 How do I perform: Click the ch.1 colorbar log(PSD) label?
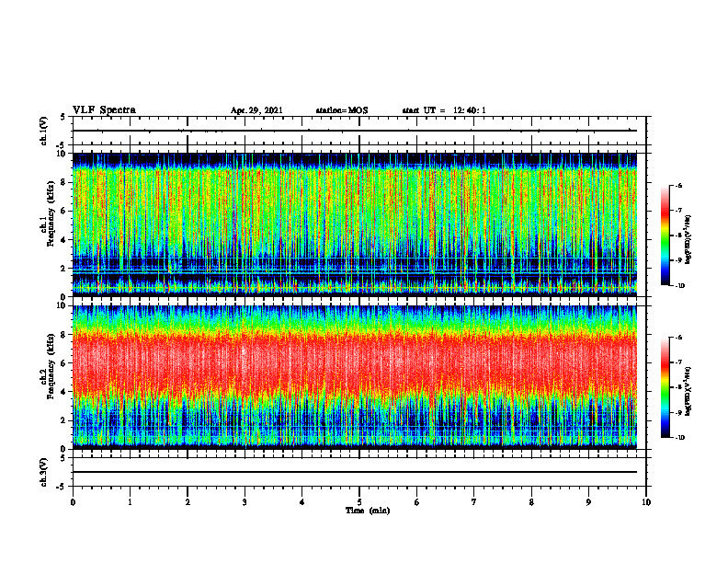point(688,239)
